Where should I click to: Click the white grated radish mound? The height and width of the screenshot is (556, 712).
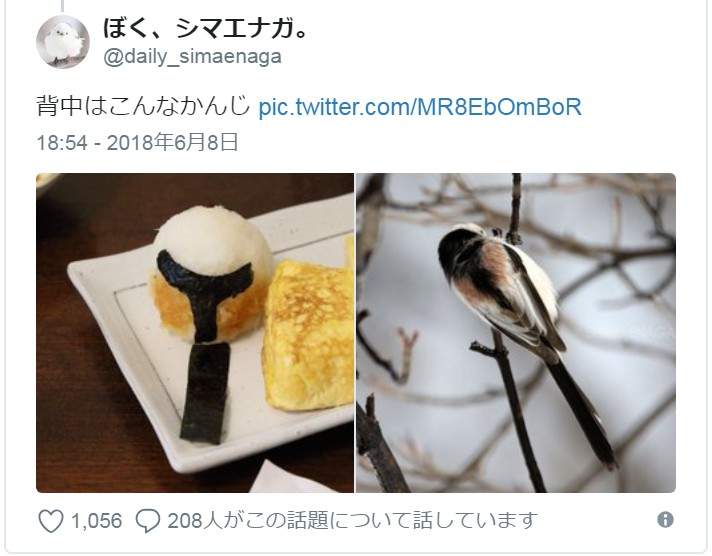click(212, 241)
